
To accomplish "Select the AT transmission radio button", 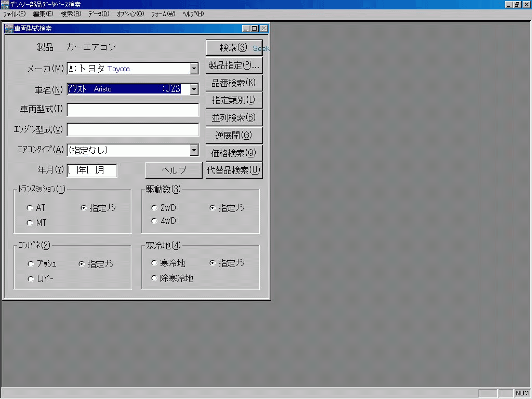I will coord(30,207).
